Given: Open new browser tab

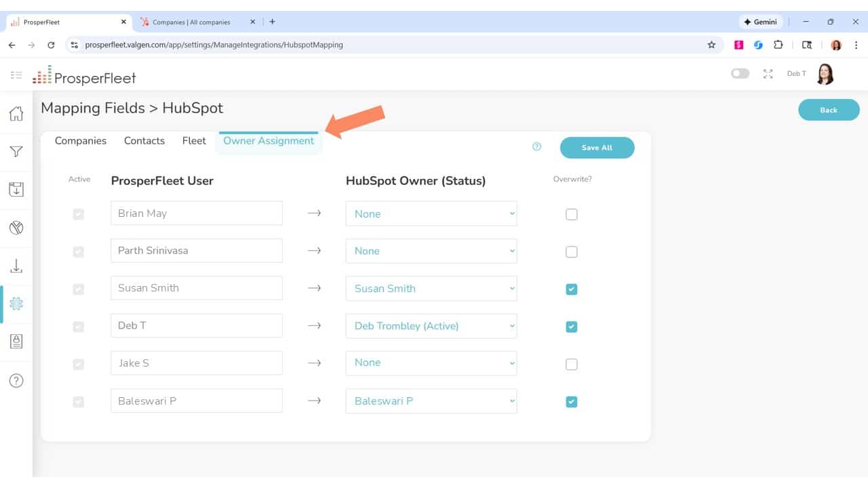Looking at the screenshot, I should click(272, 22).
